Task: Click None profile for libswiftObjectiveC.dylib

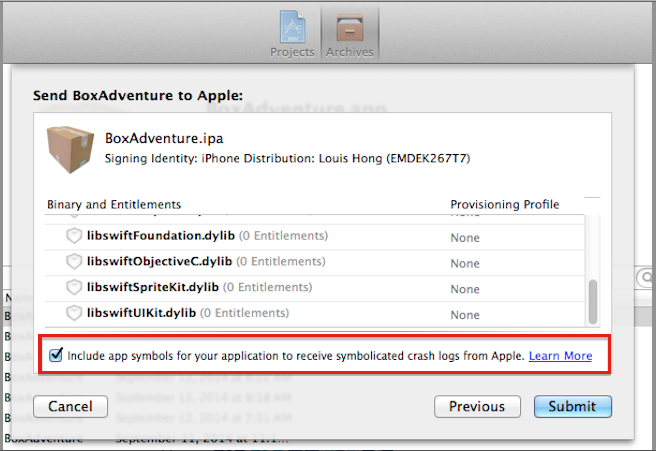Action: tap(465, 264)
